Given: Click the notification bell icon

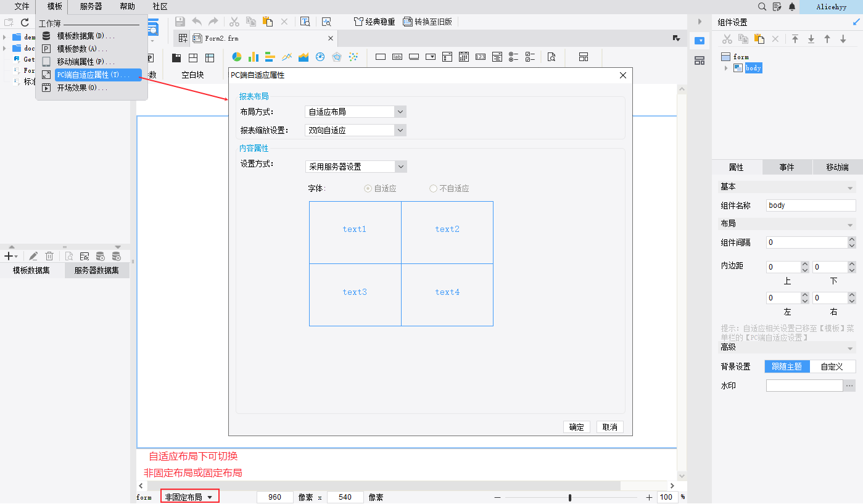Looking at the screenshot, I should point(792,7).
